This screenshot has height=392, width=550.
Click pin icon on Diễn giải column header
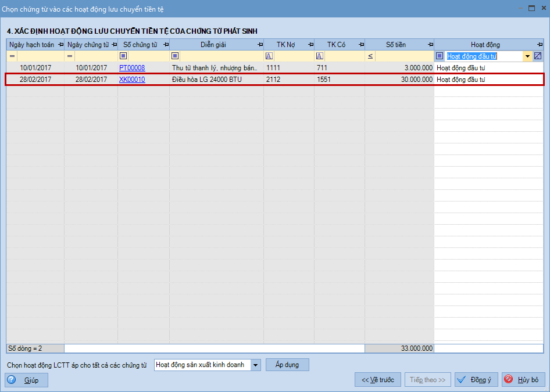(x=259, y=45)
